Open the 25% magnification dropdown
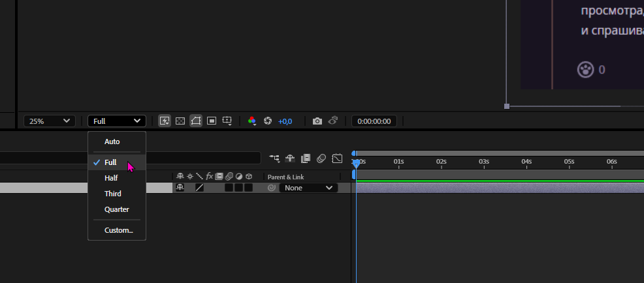This screenshot has width=644, height=283. (50, 121)
